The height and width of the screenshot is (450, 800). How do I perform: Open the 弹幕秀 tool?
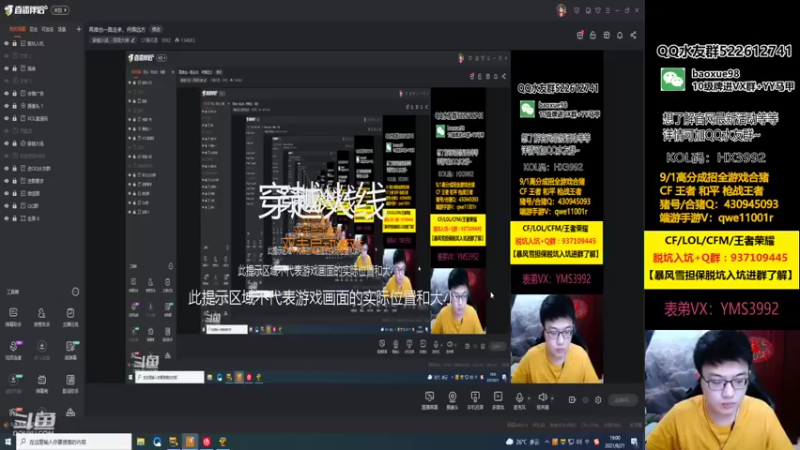41,384
